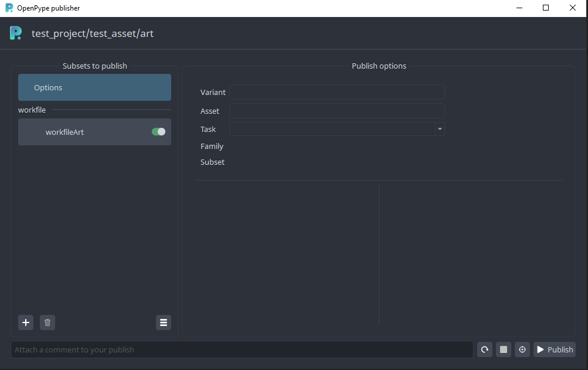This screenshot has height=370, width=588.
Task: Select the Options item in subsets list
Action: click(94, 87)
